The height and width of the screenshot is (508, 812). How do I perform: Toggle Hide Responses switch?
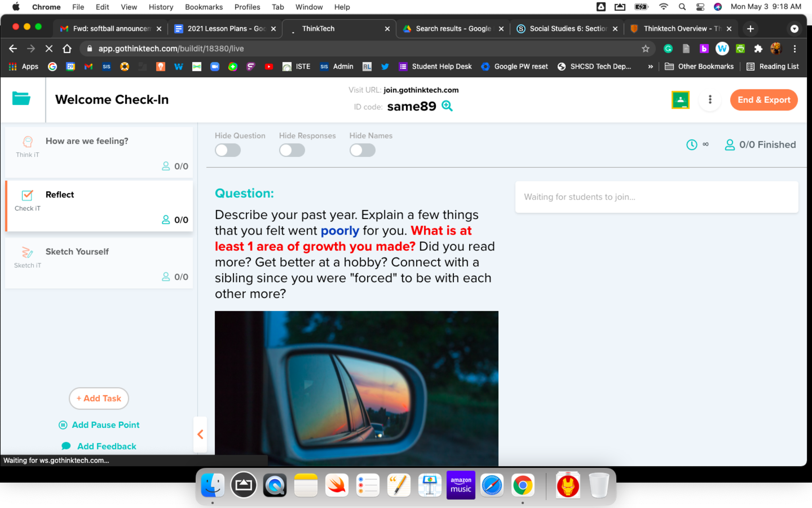coord(292,150)
